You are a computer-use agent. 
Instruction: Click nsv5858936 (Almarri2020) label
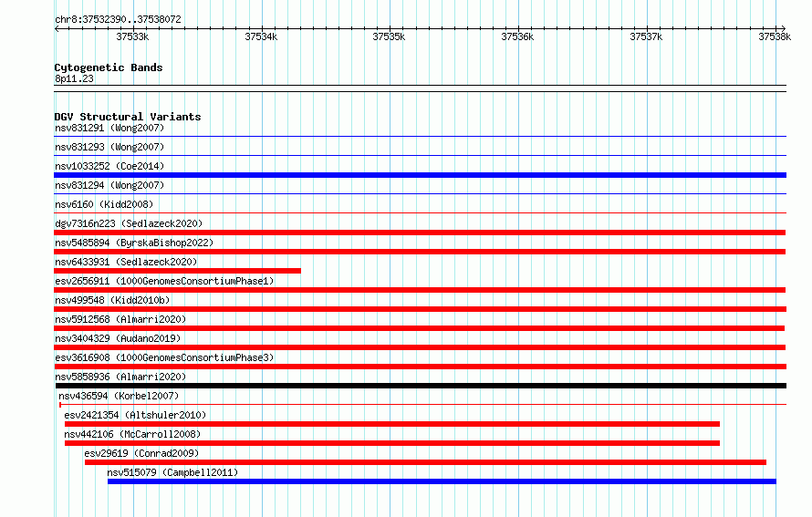coord(120,377)
